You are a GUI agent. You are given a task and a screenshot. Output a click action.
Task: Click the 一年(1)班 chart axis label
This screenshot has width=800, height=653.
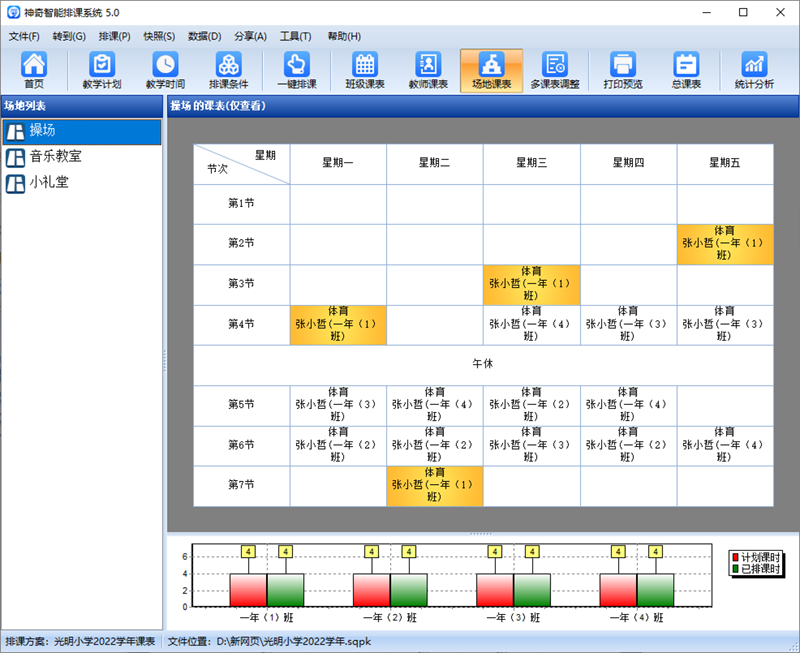[x=266, y=618]
